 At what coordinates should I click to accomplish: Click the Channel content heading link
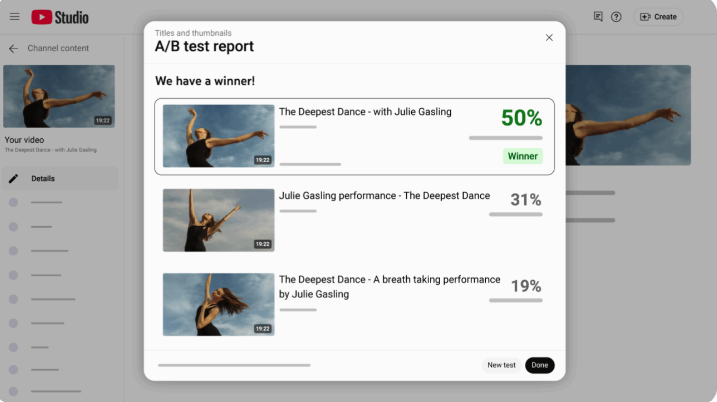point(60,48)
